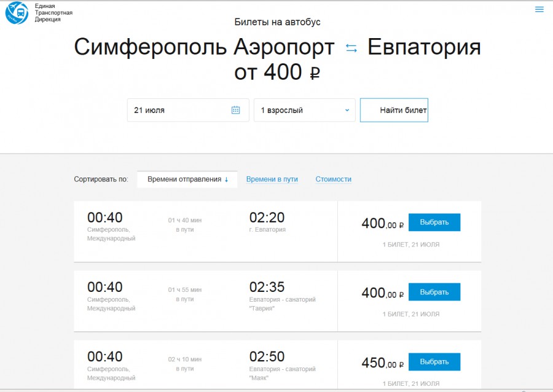The height and width of the screenshot is (392, 553).
Task: Open the 21 июля date picker field
Action: click(x=188, y=110)
